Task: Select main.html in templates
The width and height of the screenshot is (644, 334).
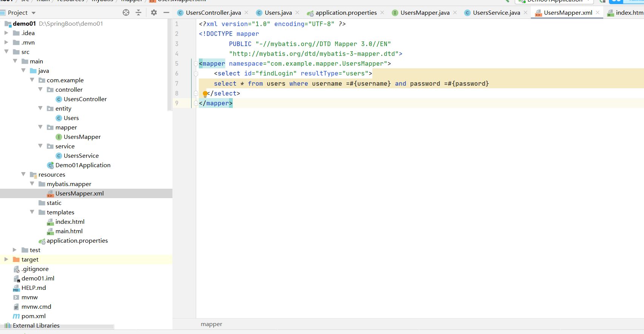Action: [69, 231]
